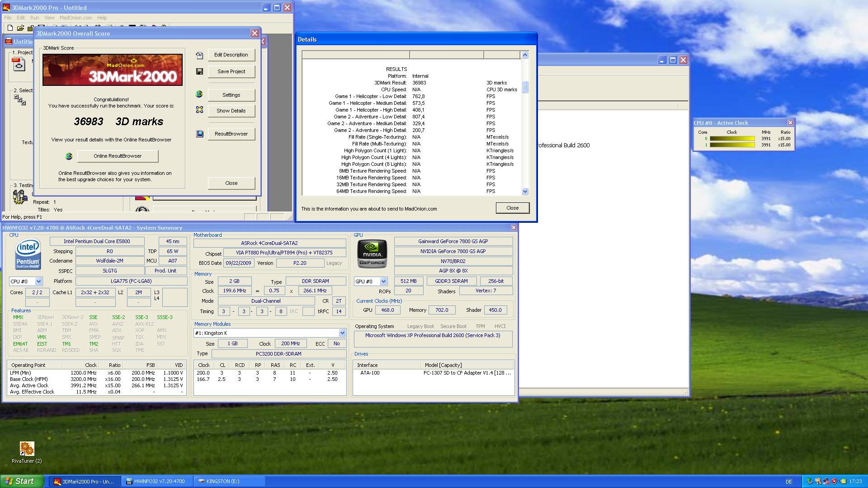Viewport: 868px width, 488px height.
Task: Click the Open project folder toolbar icon
Action: (x=20, y=28)
